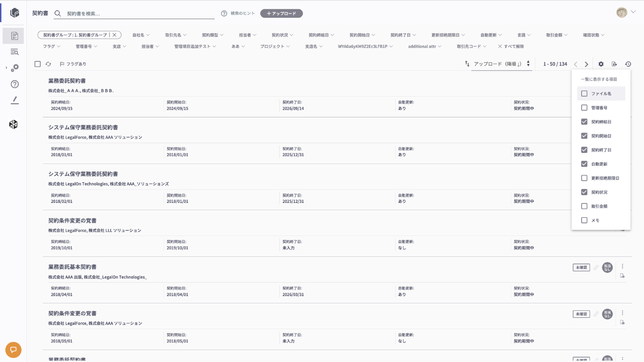Open the history clock icon
The width and height of the screenshot is (644, 362).
pos(628,64)
